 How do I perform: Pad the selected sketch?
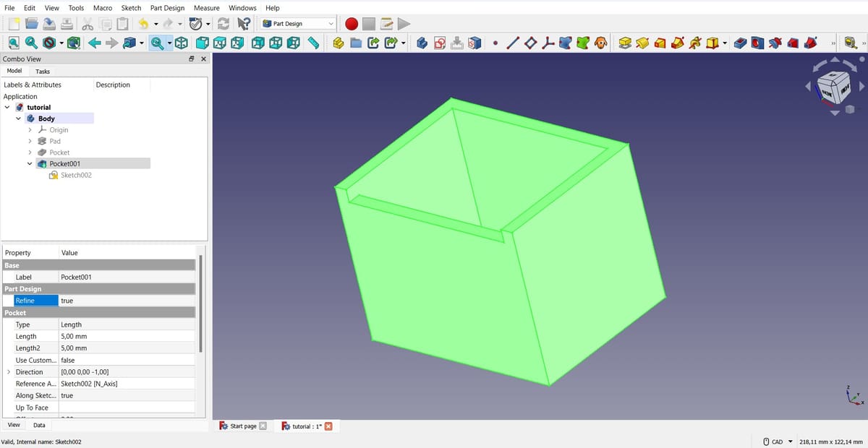(x=626, y=43)
